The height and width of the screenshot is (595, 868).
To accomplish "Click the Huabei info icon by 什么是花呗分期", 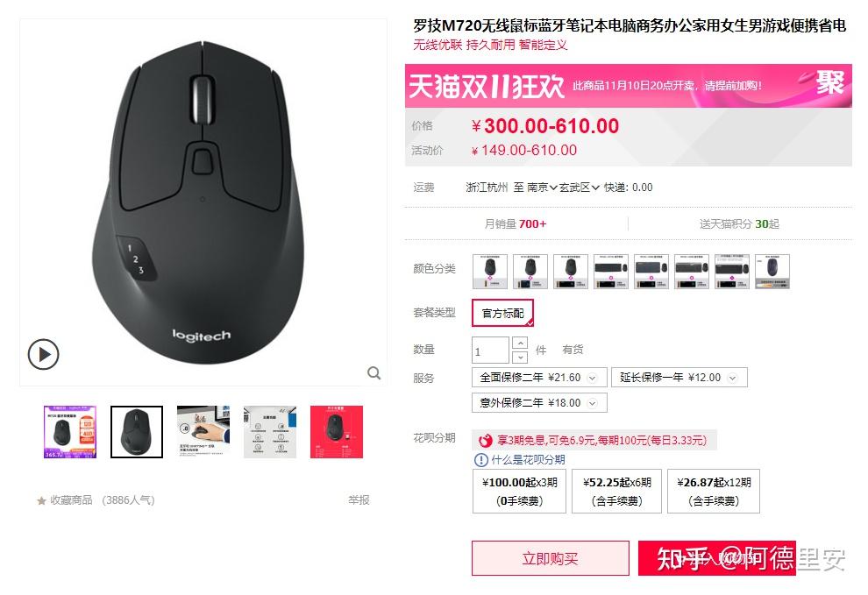I will [481, 460].
